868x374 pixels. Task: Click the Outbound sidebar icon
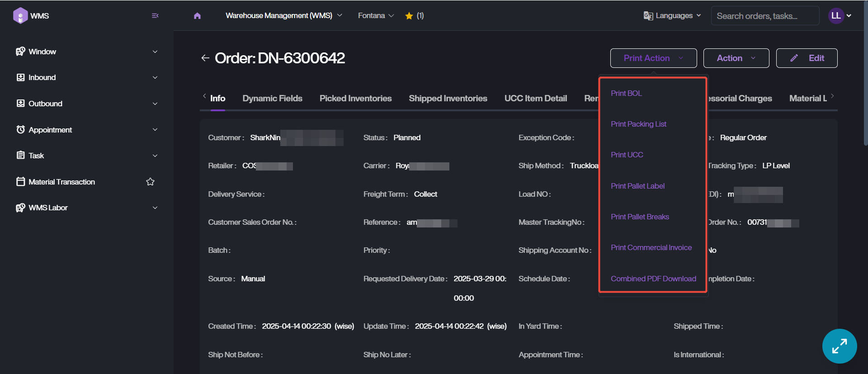click(20, 104)
